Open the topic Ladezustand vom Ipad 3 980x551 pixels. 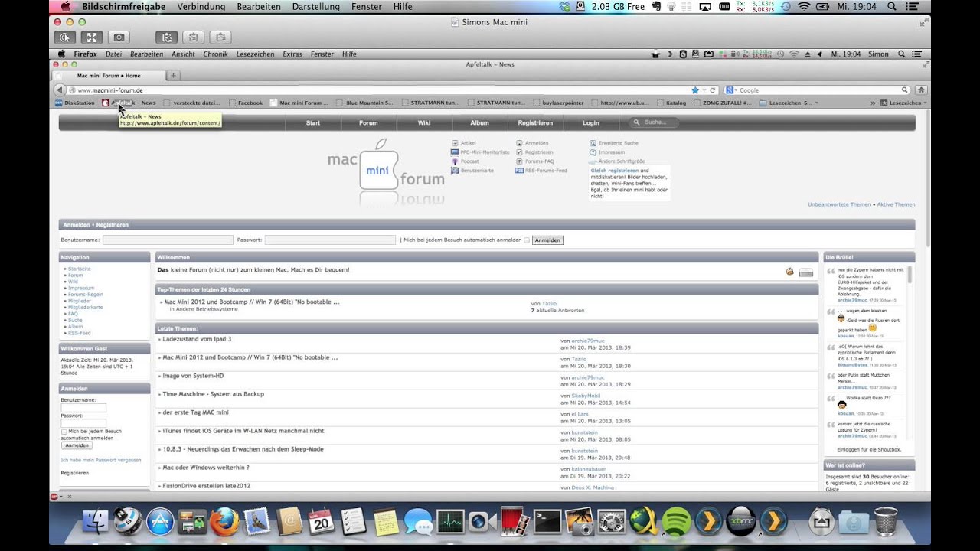(197, 339)
